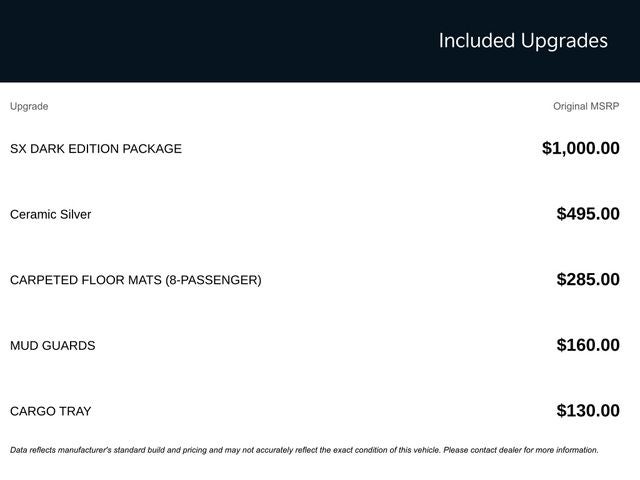
Task: Click the data disclaimer text at bottom
Action: coord(304,450)
